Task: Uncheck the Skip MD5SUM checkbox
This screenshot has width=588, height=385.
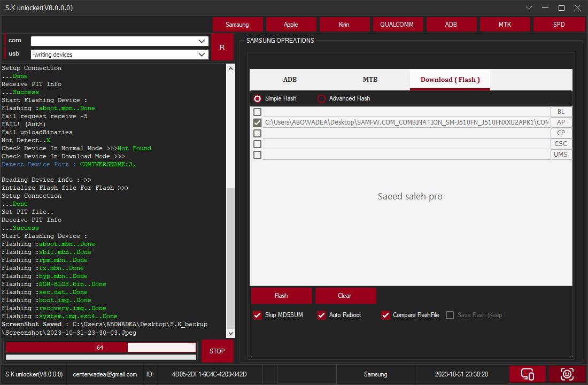Action: pos(258,315)
